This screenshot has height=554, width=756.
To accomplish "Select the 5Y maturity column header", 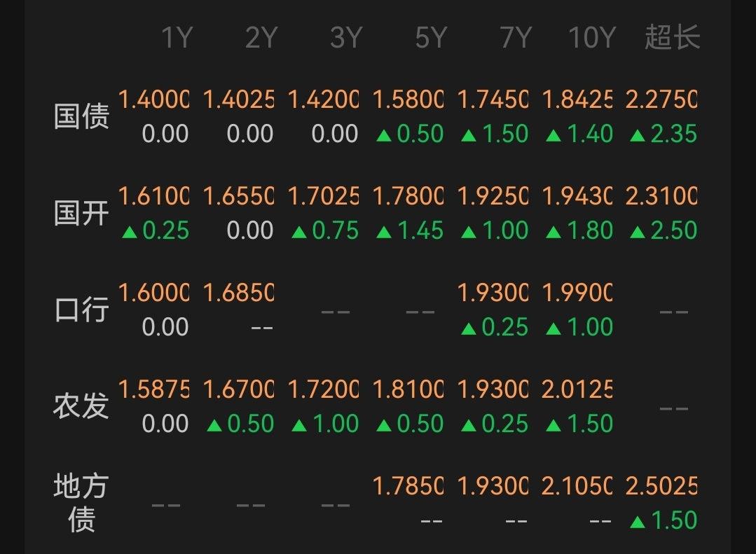I will point(430,38).
